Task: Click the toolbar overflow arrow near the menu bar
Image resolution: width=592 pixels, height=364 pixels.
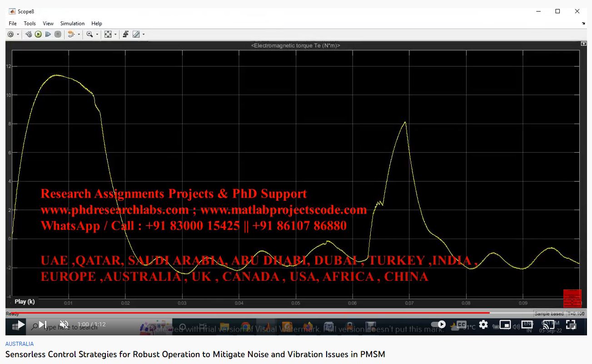Action: tap(584, 23)
